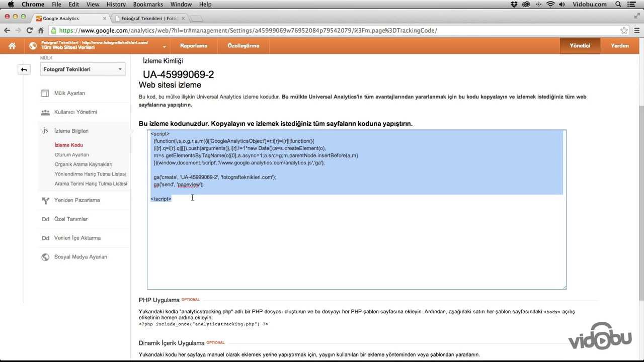Open the File menu
The height and width of the screenshot is (362, 644).
click(56, 5)
